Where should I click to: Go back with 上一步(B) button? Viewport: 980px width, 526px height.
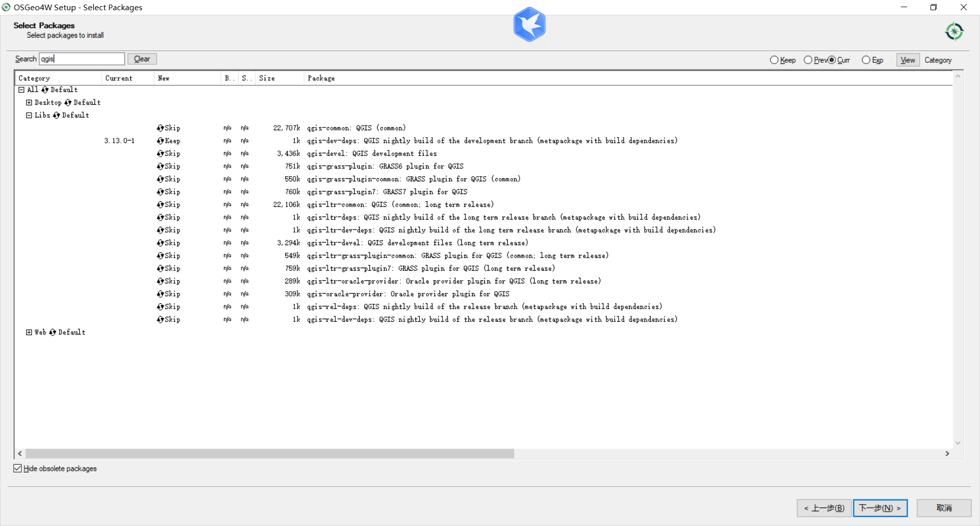pyautogui.click(x=824, y=508)
